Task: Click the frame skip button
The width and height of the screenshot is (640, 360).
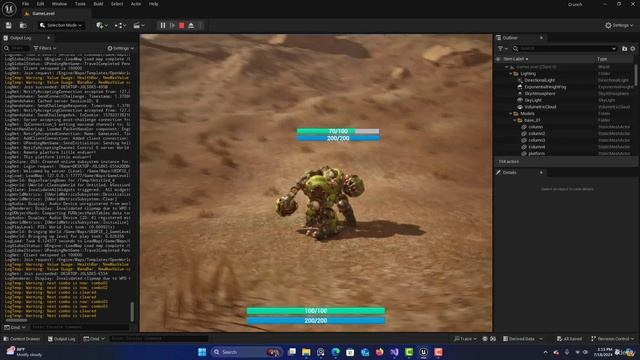Action: click(x=172, y=25)
